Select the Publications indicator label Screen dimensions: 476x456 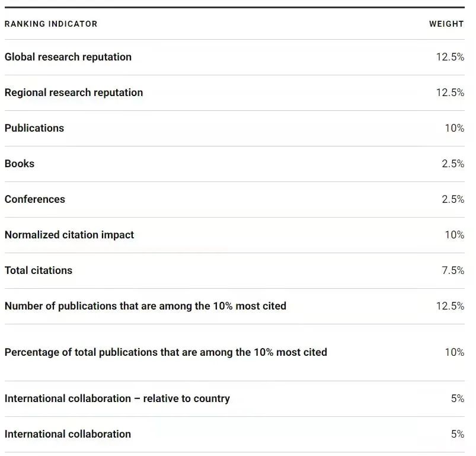pyautogui.click(x=34, y=128)
